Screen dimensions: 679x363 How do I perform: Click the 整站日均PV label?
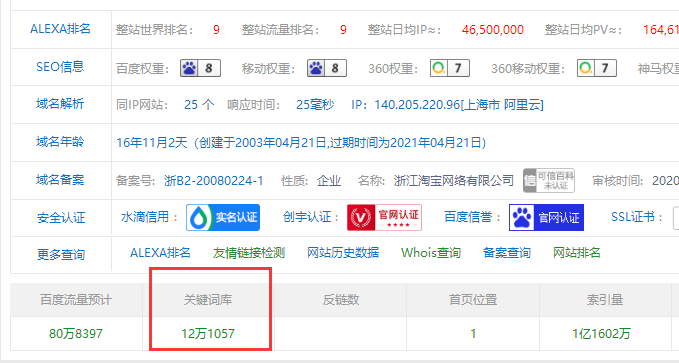[x=583, y=30]
